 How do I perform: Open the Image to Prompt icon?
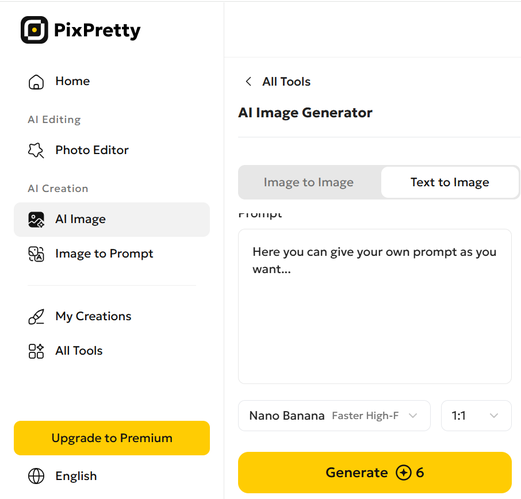tap(36, 254)
